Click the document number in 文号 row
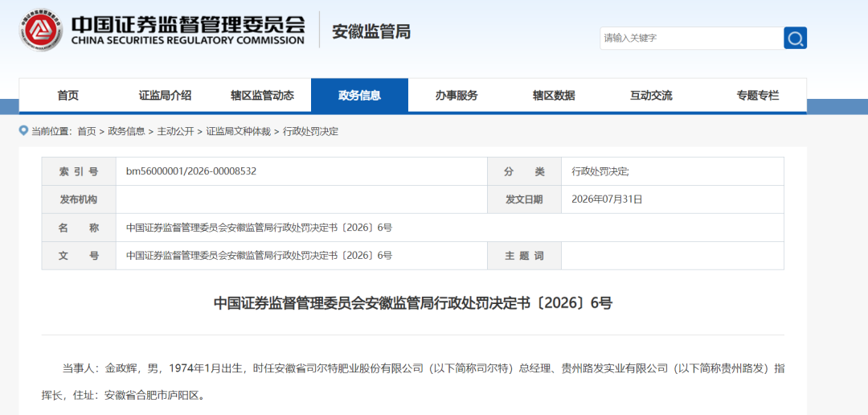 point(259,256)
